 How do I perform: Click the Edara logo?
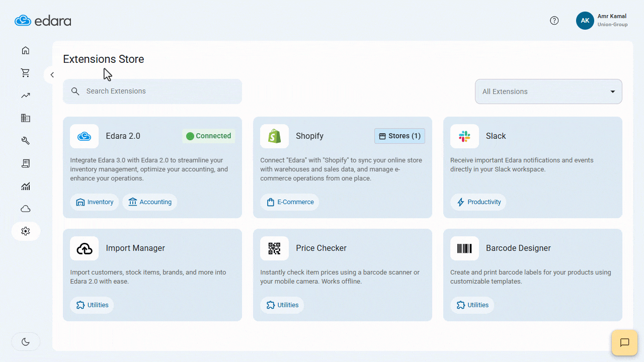click(43, 21)
